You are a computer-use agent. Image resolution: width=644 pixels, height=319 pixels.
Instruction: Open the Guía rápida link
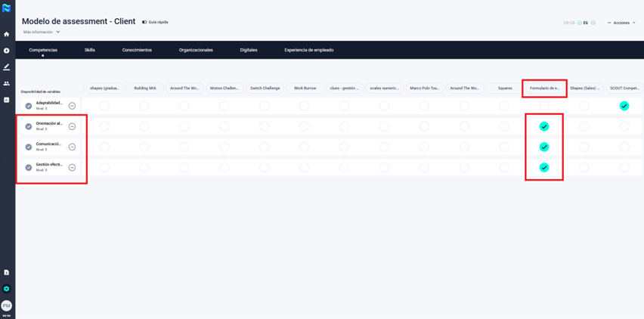[x=156, y=22]
